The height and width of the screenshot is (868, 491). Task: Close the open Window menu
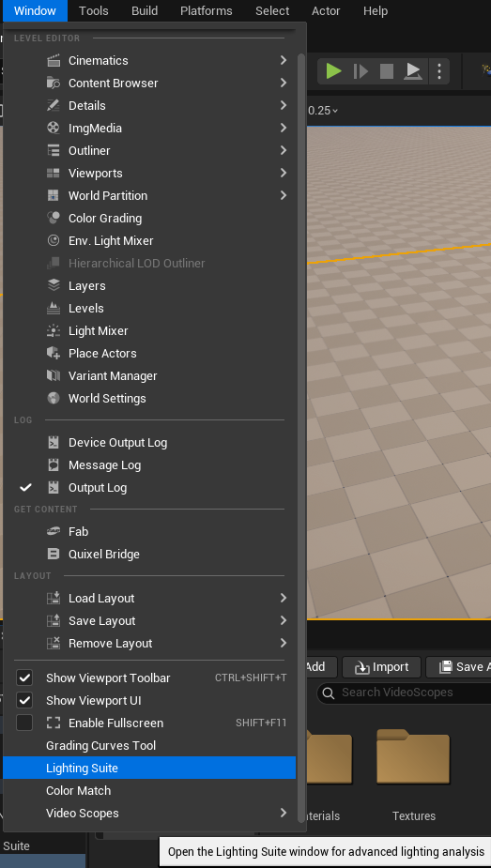tap(35, 11)
